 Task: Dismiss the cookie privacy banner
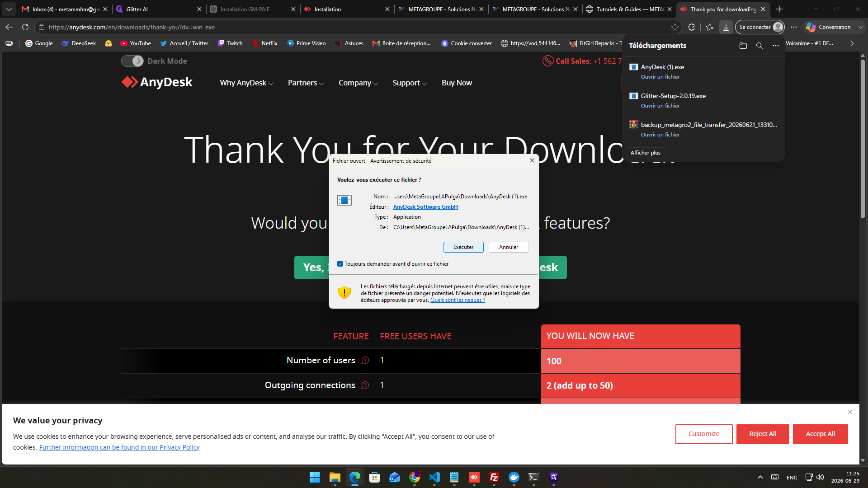pos(850,412)
